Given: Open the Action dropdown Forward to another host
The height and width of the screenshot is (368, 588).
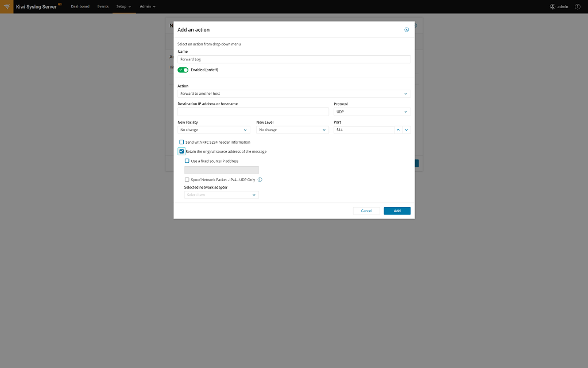Looking at the screenshot, I should coord(294,94).
